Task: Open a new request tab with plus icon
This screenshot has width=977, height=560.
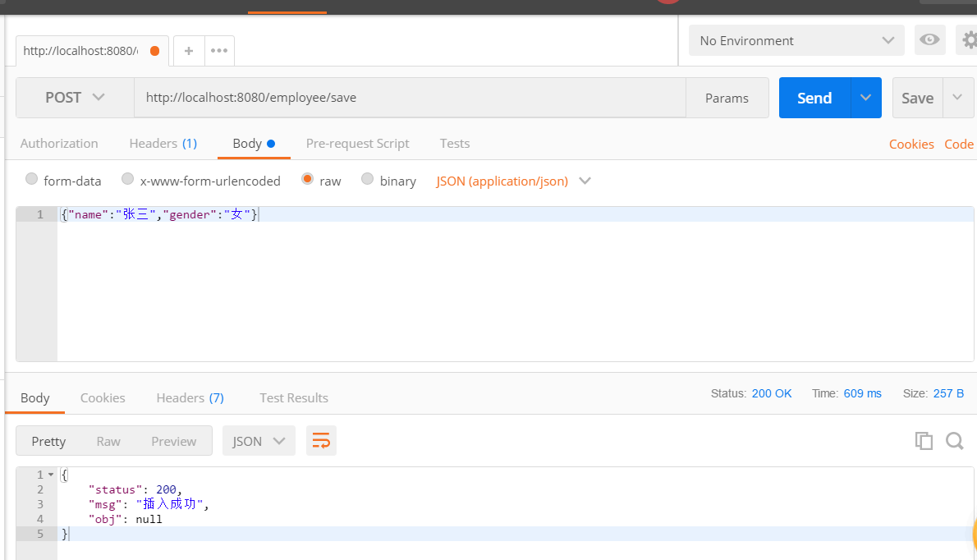Action: point(189,51)
